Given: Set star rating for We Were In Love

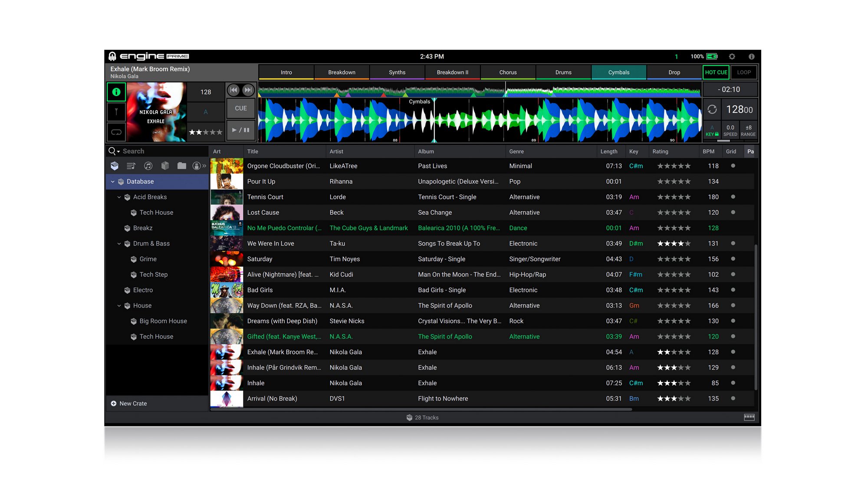Looking at the screenshot, I should pos(674,244).
